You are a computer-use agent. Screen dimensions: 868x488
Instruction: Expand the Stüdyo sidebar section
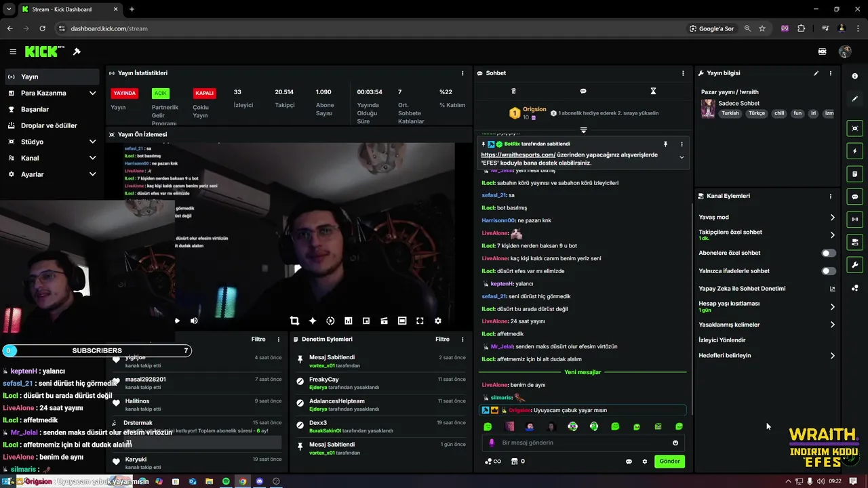tap(92, 142)
